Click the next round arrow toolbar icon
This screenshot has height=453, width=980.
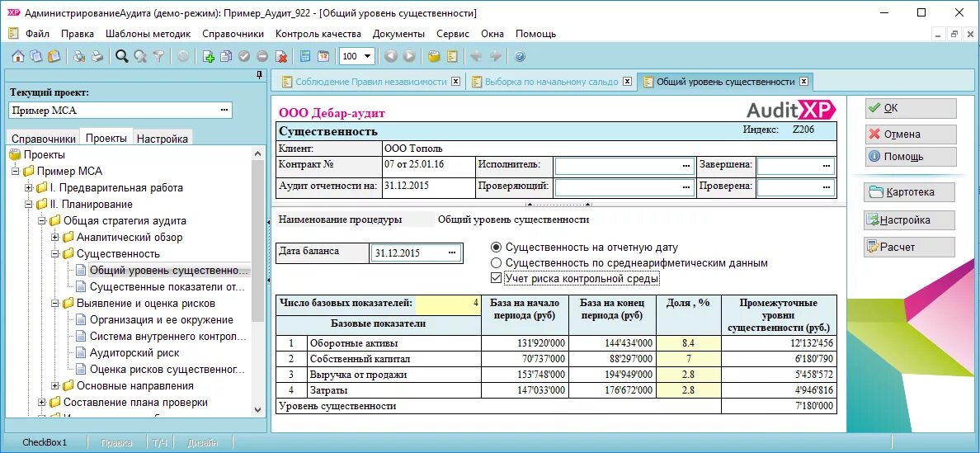coord(409,56)
